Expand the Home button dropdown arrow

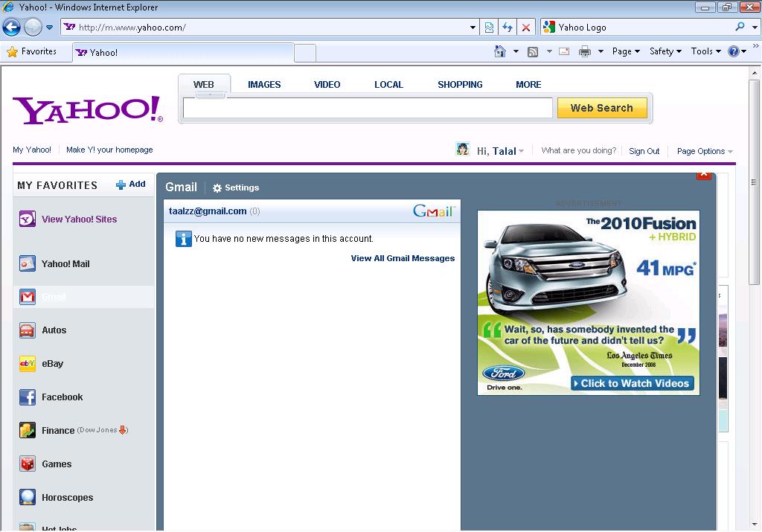pos(516,51)
